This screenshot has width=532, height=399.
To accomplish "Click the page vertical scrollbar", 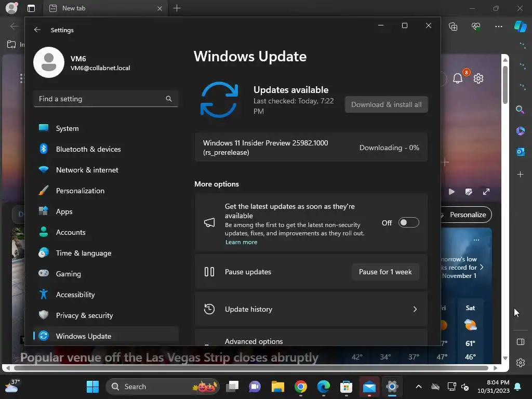I will (505, 85).
